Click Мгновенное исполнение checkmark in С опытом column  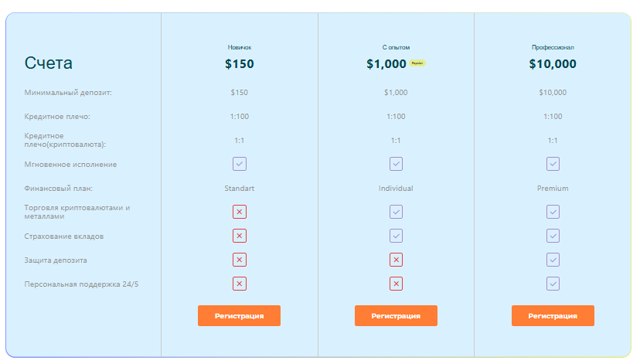[x=396, y=164]
